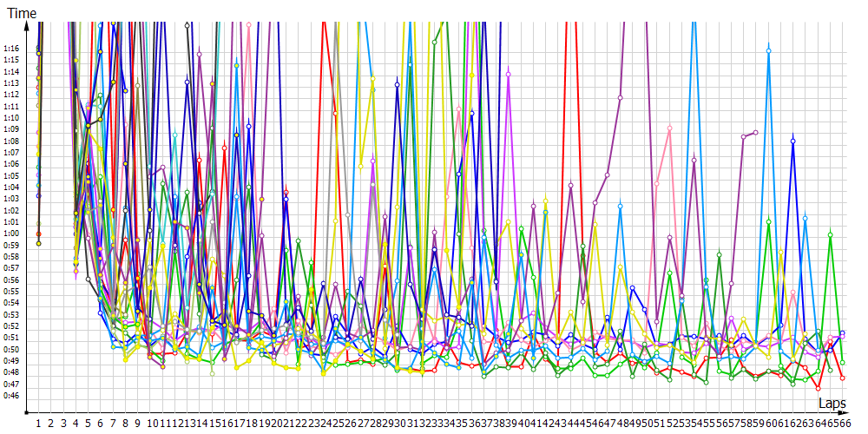Click the violet peak point at lap 39
The image size is (868, 434).
coord(509,75)
